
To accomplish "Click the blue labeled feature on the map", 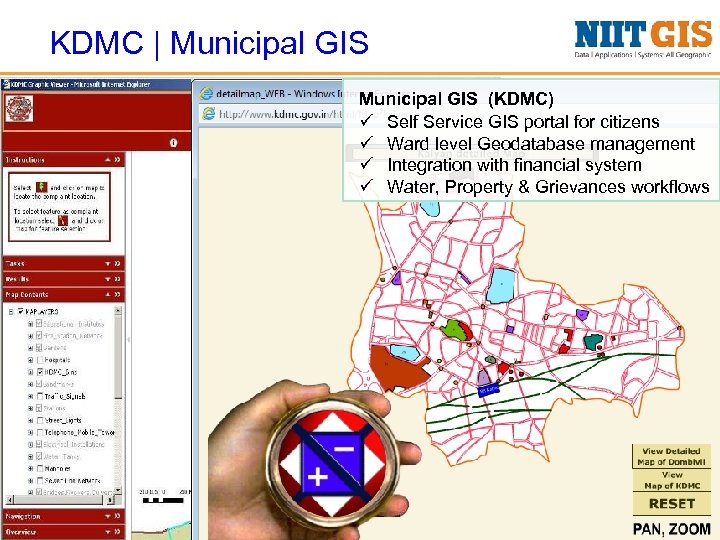I will coord(489,390).
